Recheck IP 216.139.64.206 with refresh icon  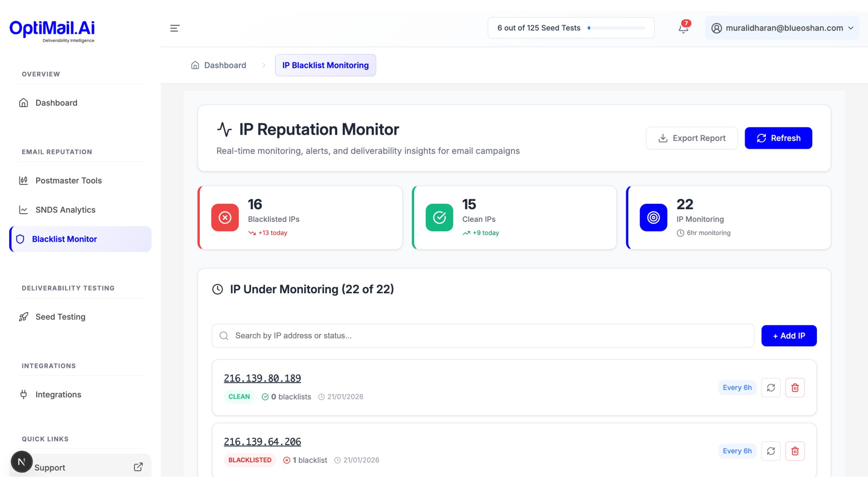coord(771,451)
